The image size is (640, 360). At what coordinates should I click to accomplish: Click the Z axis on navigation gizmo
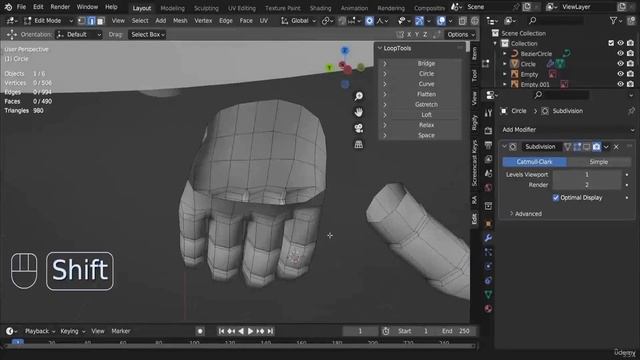pos(345,50)
